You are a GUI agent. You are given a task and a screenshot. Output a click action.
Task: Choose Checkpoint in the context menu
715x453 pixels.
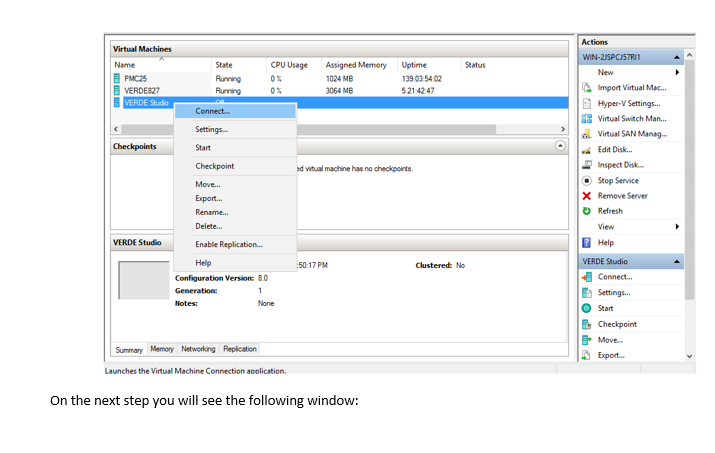tap(235, 166)
